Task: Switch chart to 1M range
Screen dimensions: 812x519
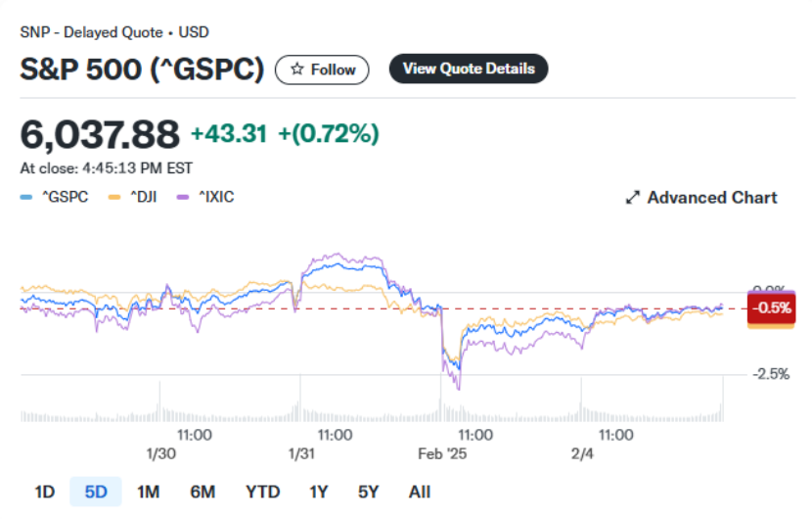Action: coord(148,492)
